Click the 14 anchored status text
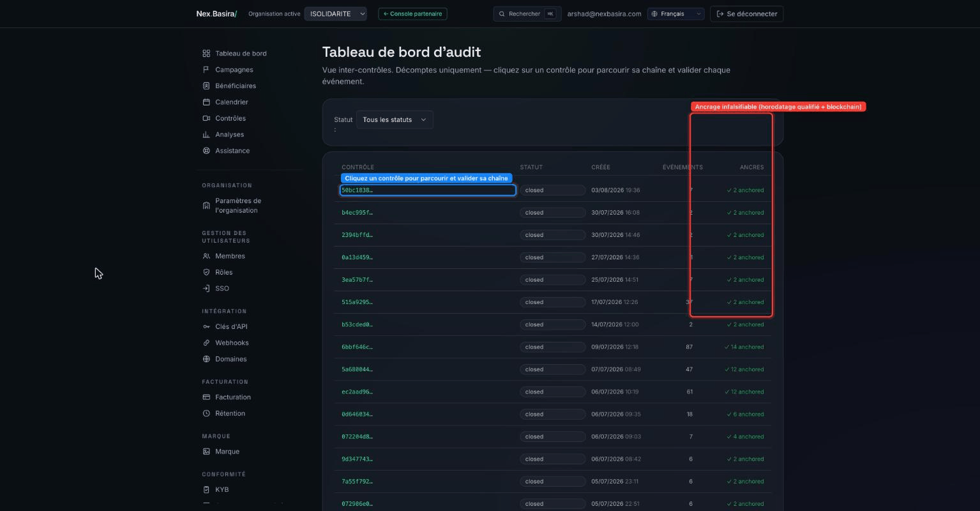This screenshot has width=980, height=511. [744, 347]
